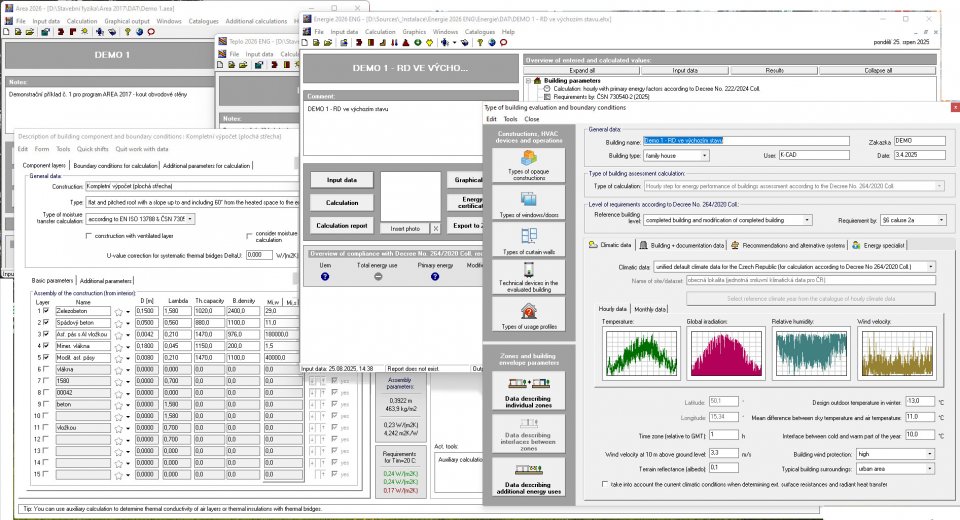
Task: Open Boundary conditions for calculation tab
Action: click(x=115, y=165)
